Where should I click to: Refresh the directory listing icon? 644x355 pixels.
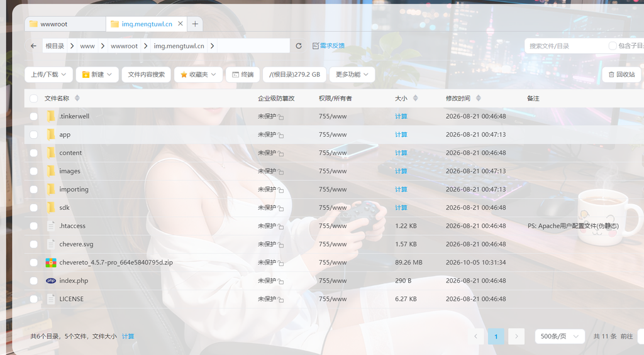[299, 46]
